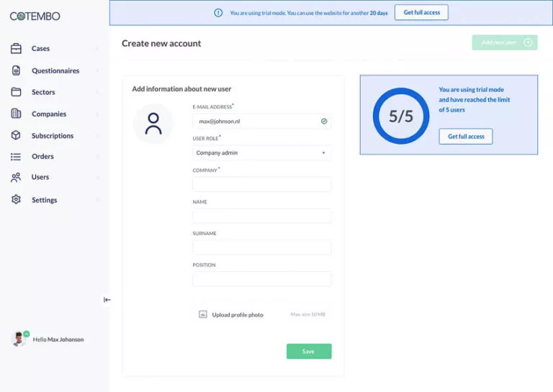Image resolution: width=553 pixels, height=392 pixels.
Task: Save the new user form
Action: click(309, 351)
